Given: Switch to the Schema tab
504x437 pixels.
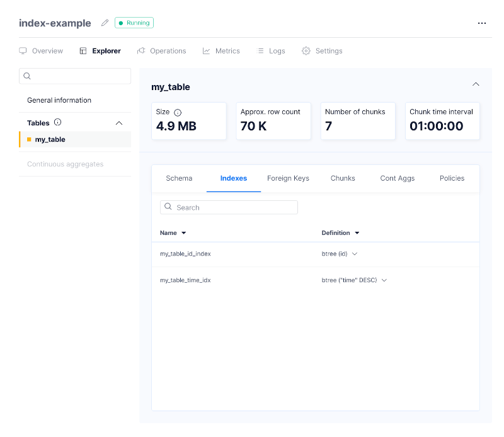Looking at the screenshot, I should pyautogui.click(x=179, y=178).
